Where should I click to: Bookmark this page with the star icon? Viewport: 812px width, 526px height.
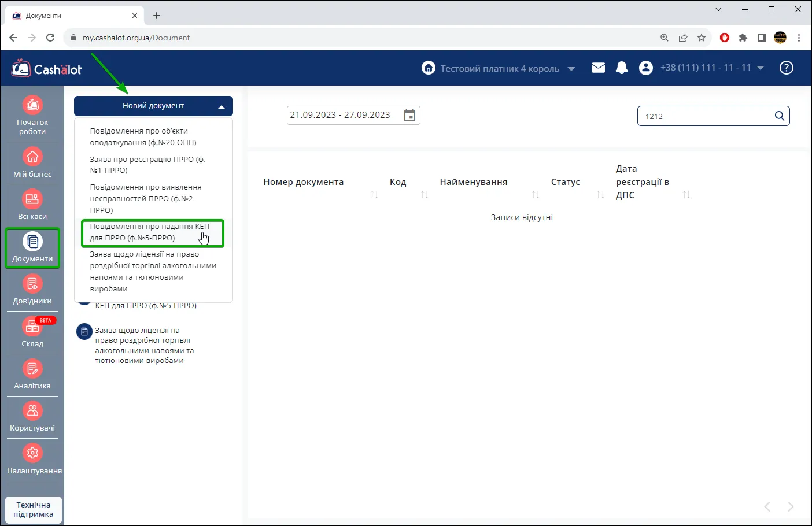(702, 38)
